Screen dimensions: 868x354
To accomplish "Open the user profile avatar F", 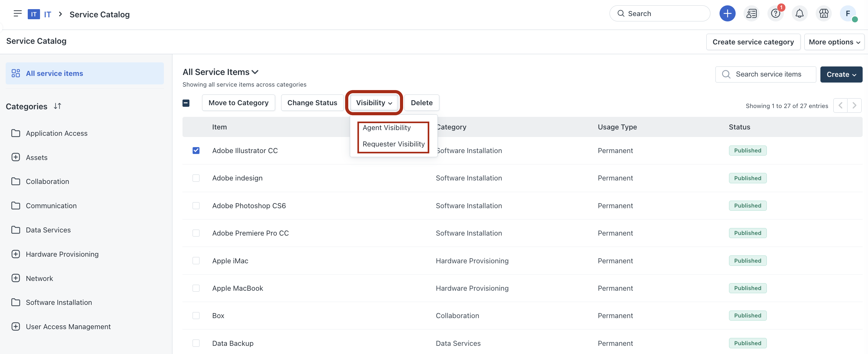I will coord(848,14).
